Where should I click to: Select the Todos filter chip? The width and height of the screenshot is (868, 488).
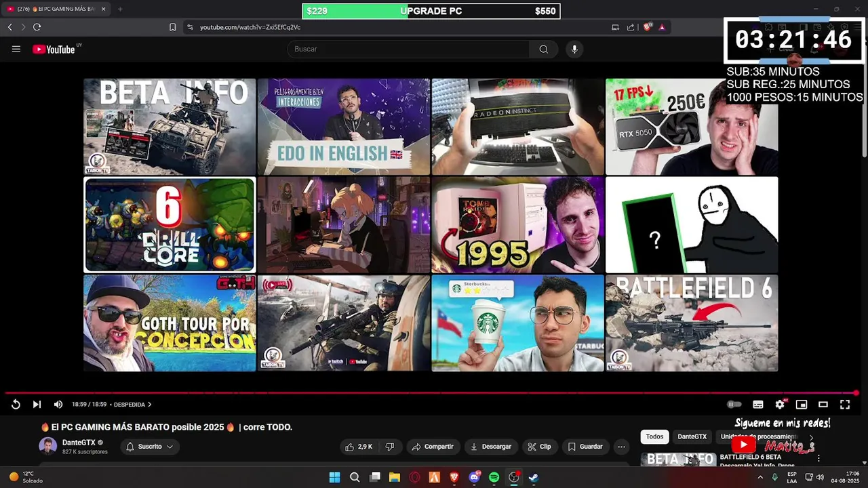[x=654, y=436]
